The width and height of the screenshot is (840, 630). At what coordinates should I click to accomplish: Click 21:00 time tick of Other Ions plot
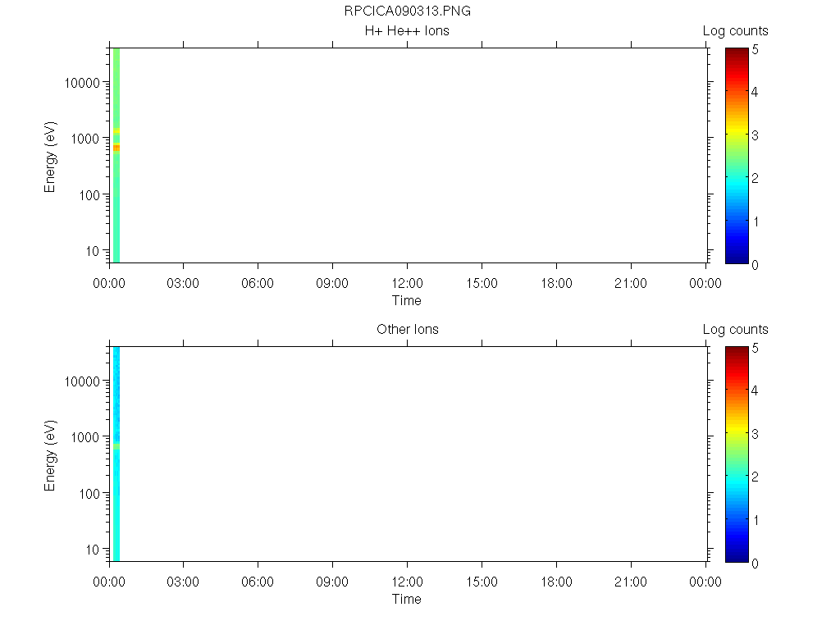[631, 582]
